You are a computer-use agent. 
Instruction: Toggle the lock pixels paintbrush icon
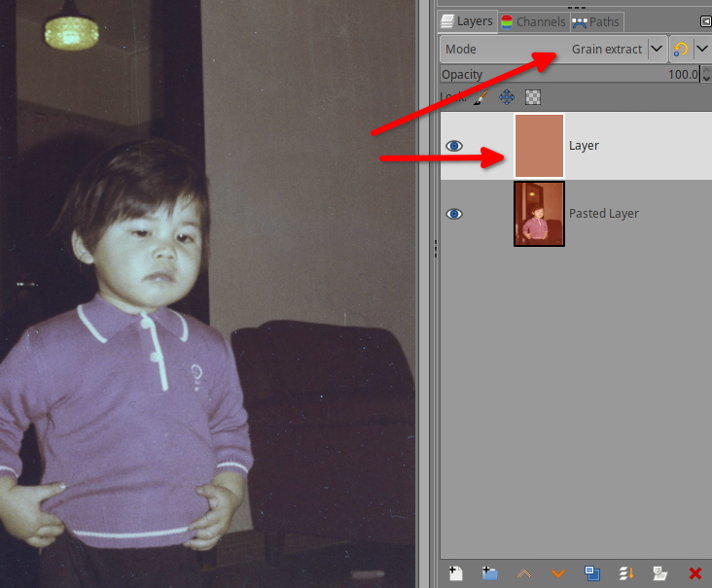pyautogui.click(x=481, y=97)
